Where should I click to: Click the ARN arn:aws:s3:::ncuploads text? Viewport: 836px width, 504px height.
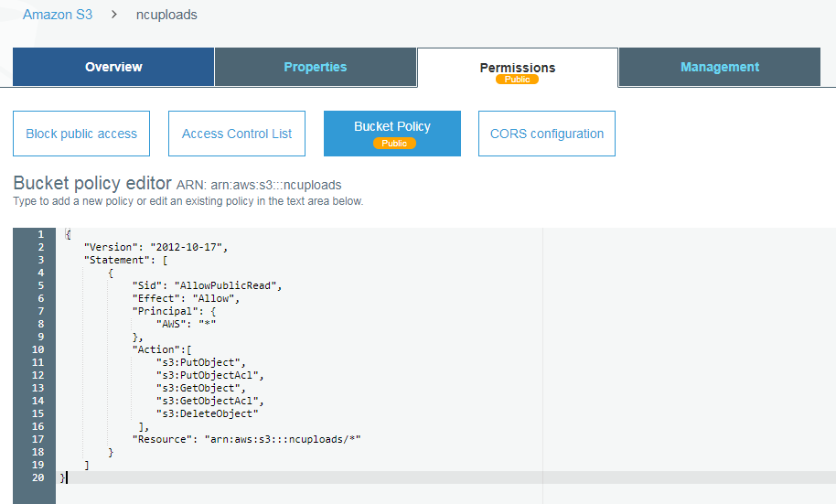[x=259, y=185]
